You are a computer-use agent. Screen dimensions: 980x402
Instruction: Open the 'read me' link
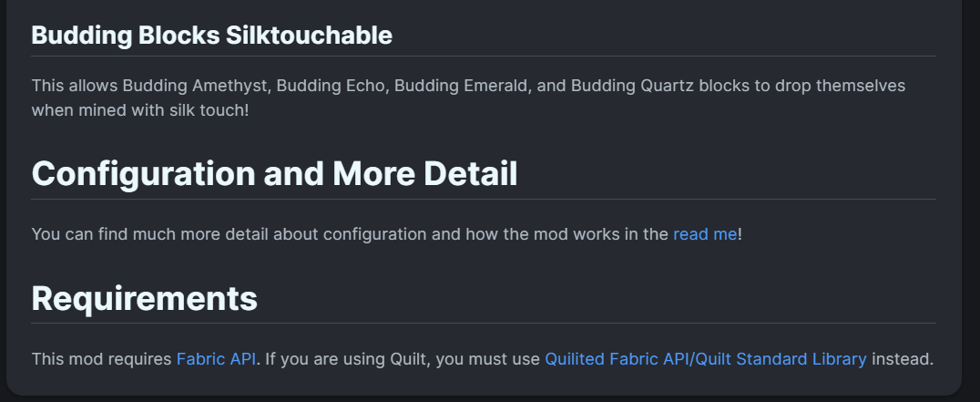coord(704,234)
